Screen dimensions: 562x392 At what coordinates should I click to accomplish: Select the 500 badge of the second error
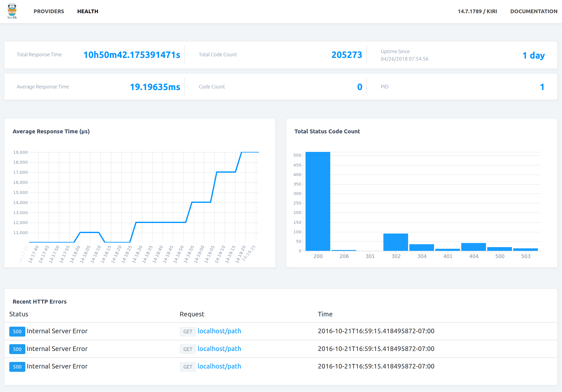point(17,349)
